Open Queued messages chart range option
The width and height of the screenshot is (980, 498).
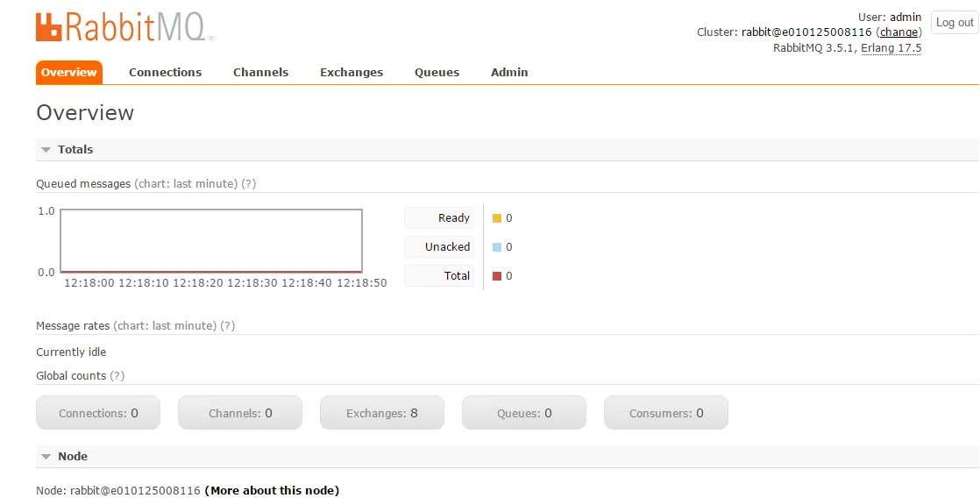tap(186, 184)
